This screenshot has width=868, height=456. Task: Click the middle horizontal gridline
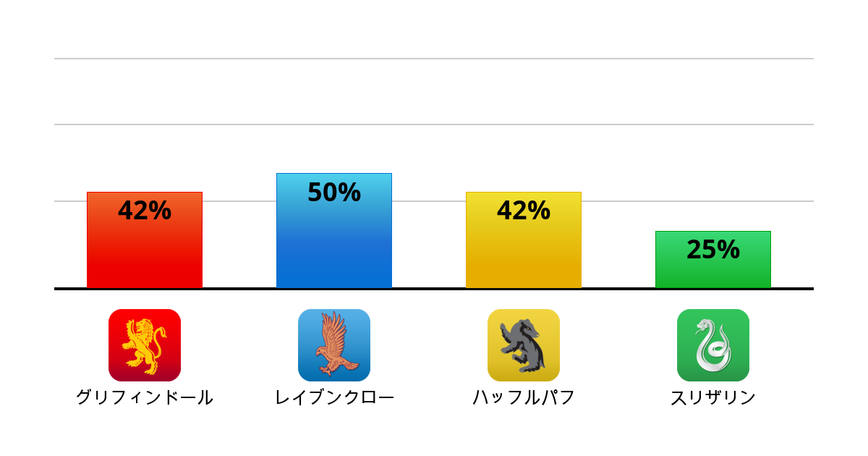click(x=434, y=124)
